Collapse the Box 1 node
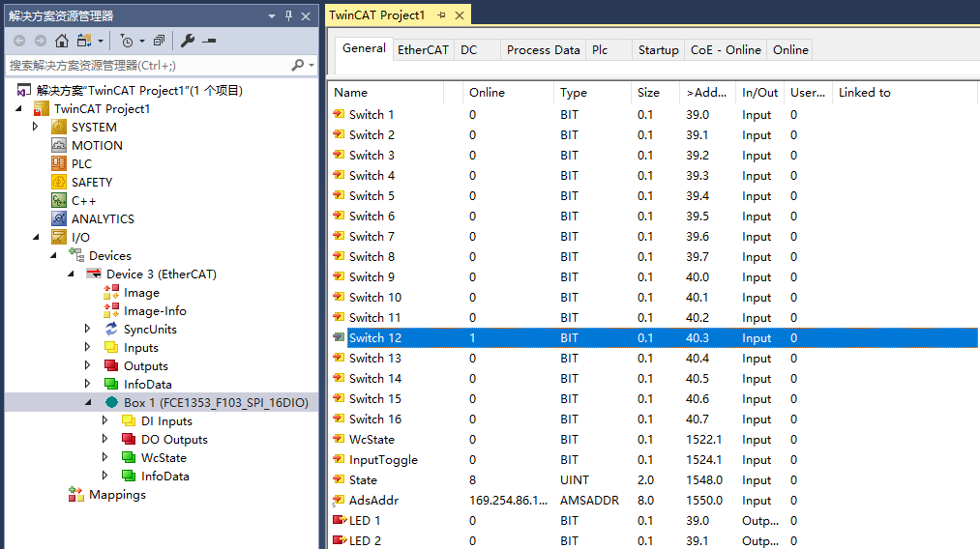Image resolution: width=980 pixels, height=549 pixels. click(88, 402)
